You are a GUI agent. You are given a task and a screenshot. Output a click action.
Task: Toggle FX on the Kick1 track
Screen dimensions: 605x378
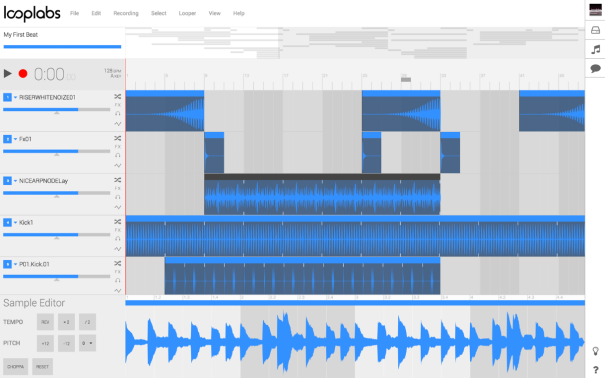118,230
